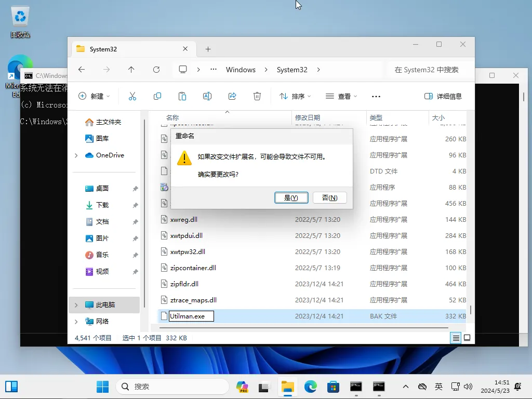The height and width of the screenshot is (399, 532).
Task: Open Copilot preview taskbar icon
Action: click(x=242, y=387)
